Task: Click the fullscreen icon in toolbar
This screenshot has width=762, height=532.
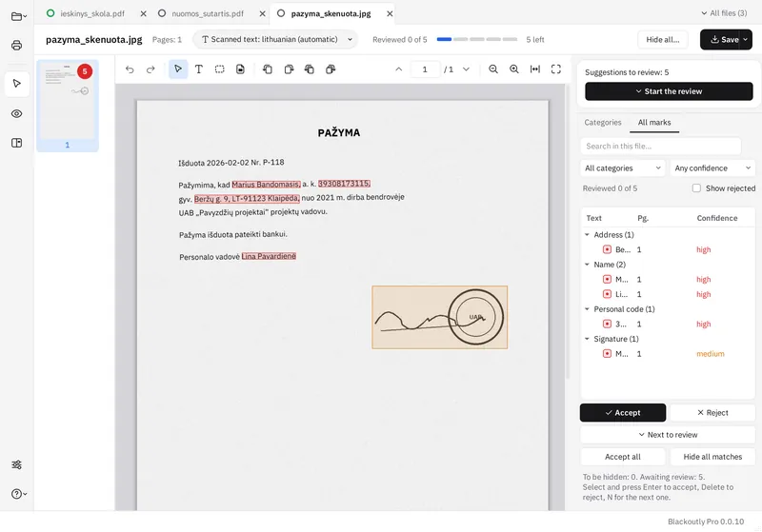Action: (556, 69)
